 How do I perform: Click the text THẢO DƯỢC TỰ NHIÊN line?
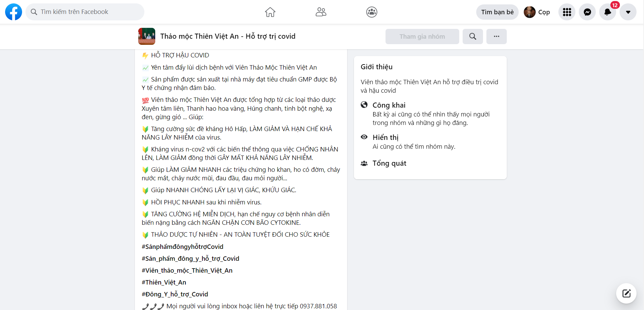point(240,235)
